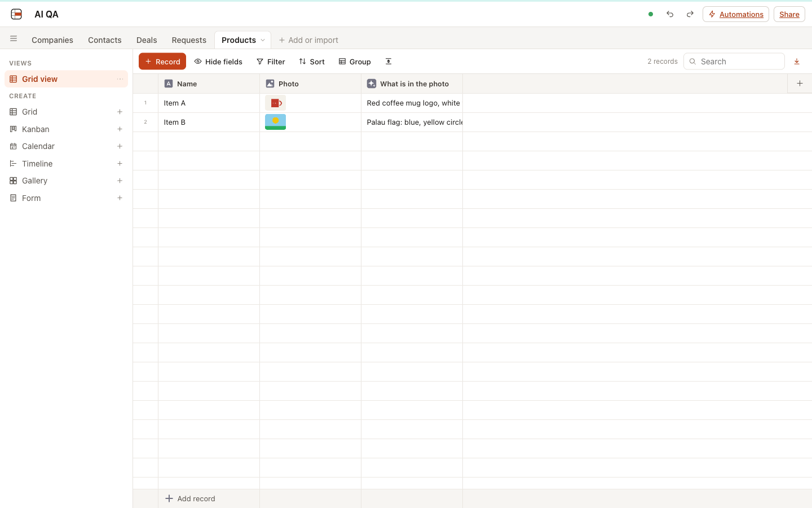
Task: Click the Name column header
Action: point(209,84)
